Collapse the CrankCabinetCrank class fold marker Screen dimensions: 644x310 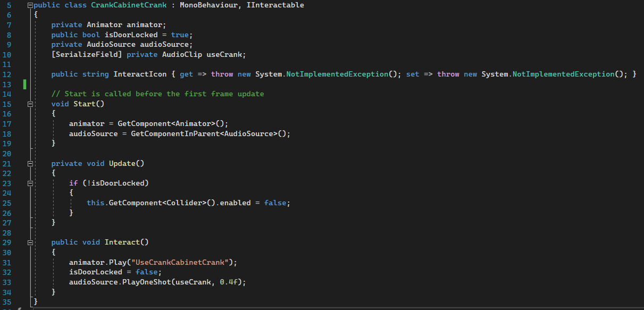30,5
